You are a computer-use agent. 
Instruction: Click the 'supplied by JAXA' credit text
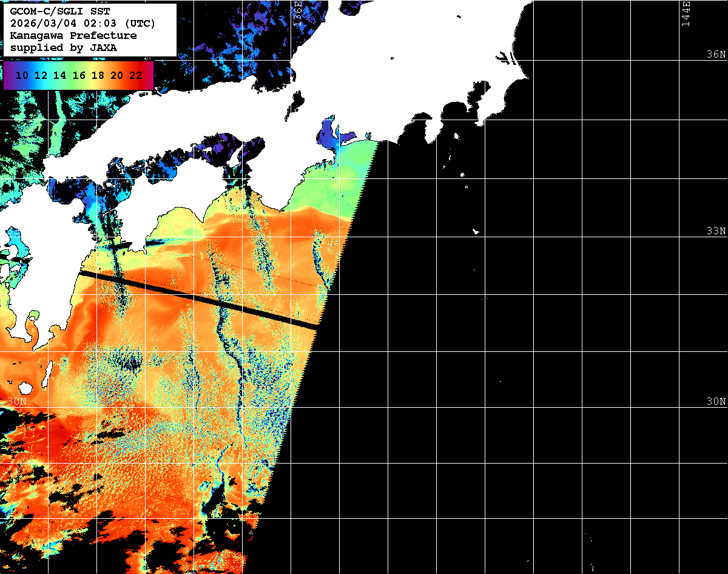tap(64, 47)
